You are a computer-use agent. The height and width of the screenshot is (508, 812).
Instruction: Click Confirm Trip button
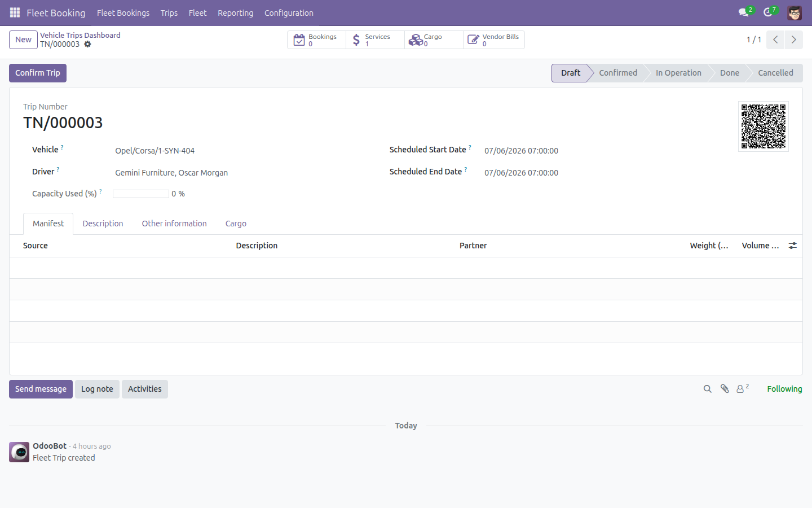click(x=38, y=73)
